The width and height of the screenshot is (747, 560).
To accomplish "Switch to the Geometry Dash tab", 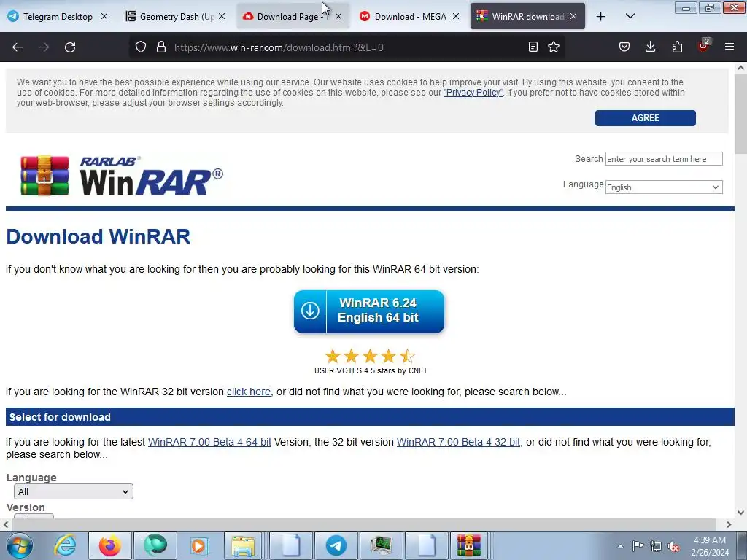I will [175, 17].
